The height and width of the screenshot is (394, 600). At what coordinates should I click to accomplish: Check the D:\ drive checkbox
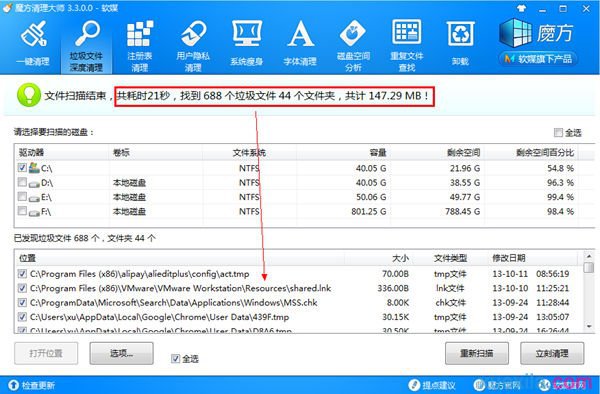pyautogui.click(x=22, y=182)
